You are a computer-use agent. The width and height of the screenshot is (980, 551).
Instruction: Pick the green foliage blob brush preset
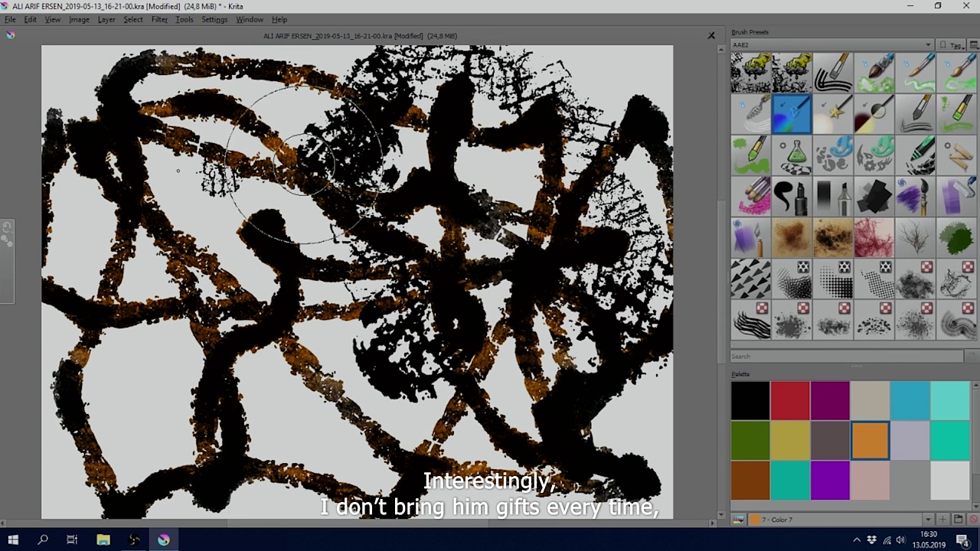click(957, 238)
